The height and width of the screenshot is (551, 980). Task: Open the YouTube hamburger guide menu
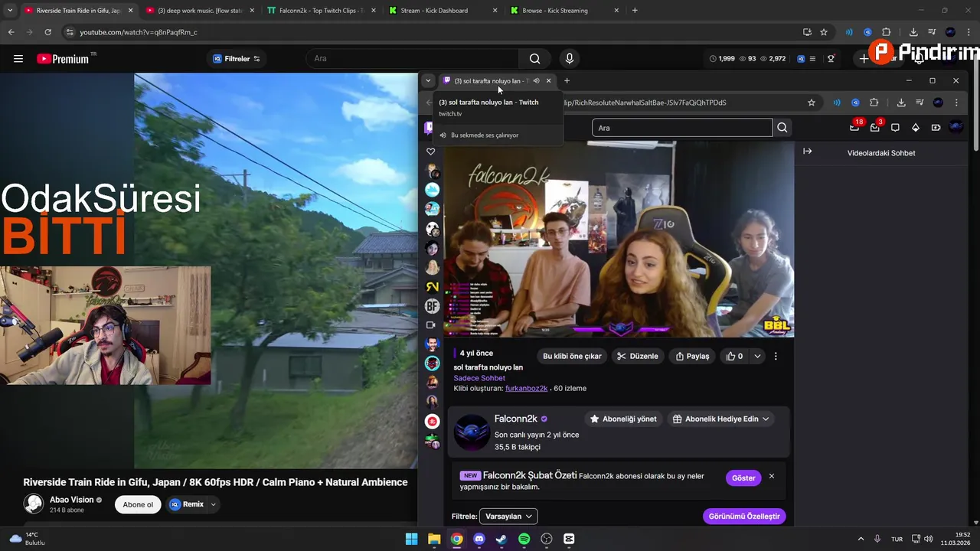pos(18,59)
